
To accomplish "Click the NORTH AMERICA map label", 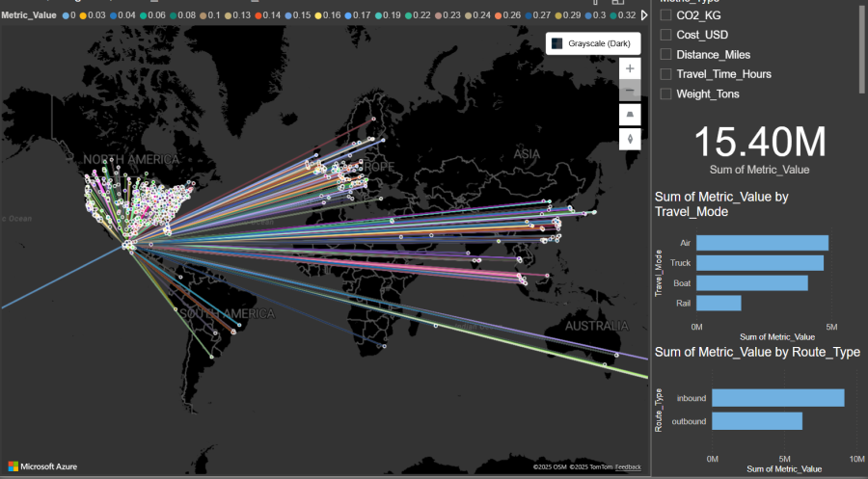I will tap(131, 160).
